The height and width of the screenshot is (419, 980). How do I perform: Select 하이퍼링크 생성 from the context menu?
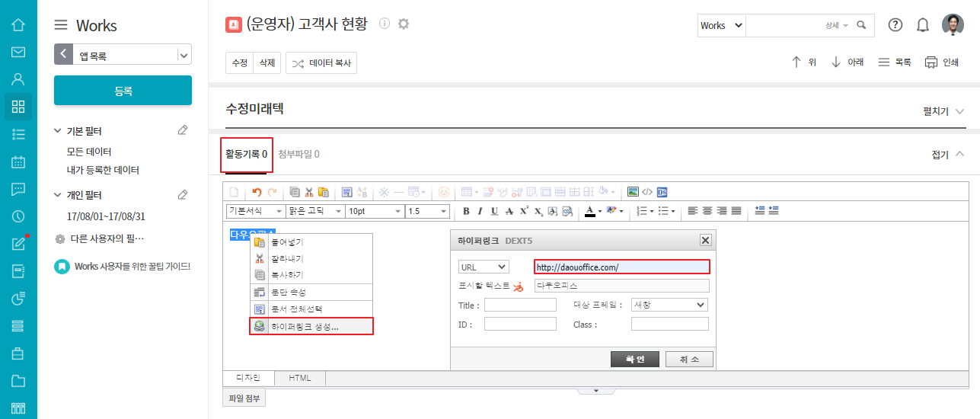tap(311, 326)
